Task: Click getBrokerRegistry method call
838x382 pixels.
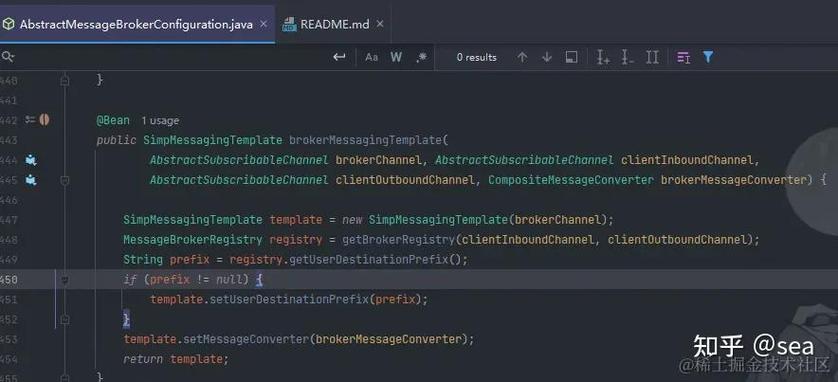Action: point(398,240)
